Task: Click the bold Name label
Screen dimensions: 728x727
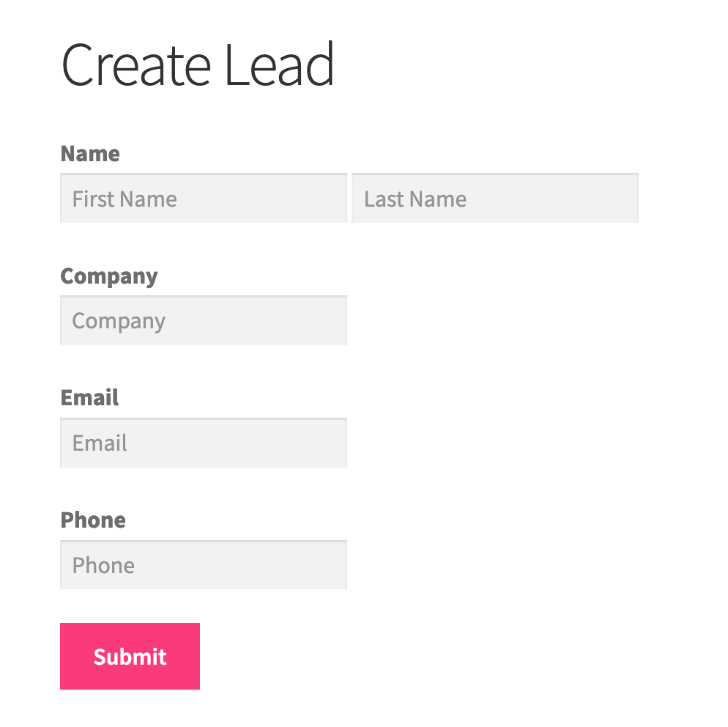Action: tap(90, 154)
